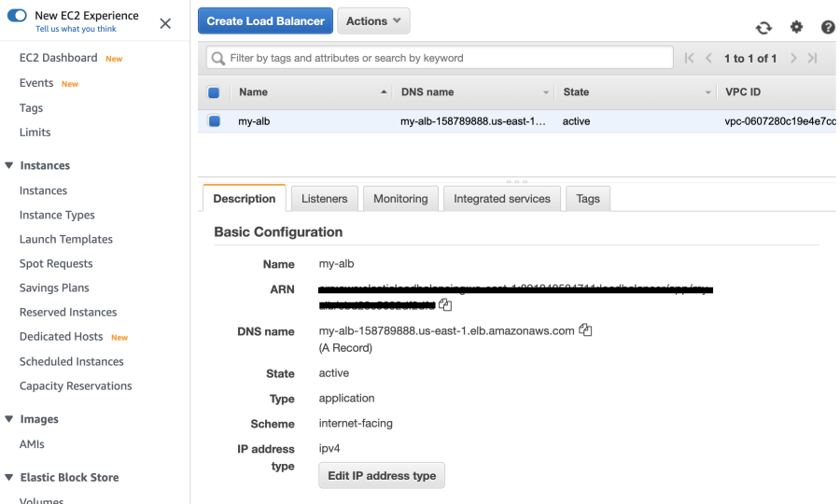Open Limits in sidebar
This screenshot has height=504, width=840.
[x=35, y=133]
